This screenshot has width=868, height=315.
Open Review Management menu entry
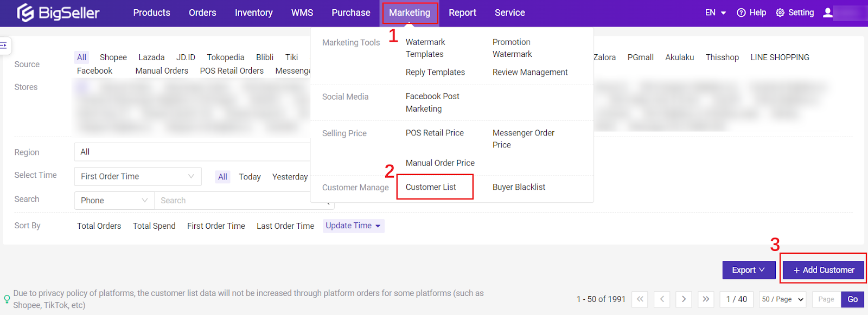pyautogui.click(x=530, y=72)
